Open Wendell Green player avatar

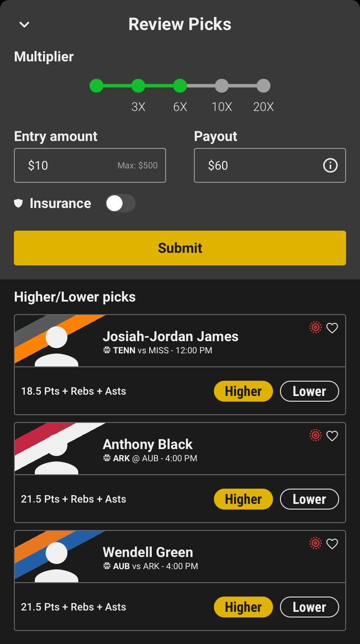[57, 560]
